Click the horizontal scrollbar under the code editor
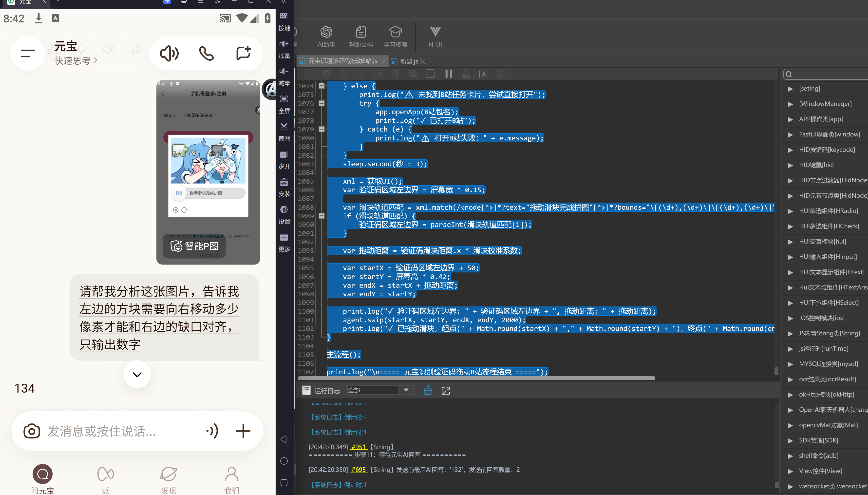 tap(476, 378)
